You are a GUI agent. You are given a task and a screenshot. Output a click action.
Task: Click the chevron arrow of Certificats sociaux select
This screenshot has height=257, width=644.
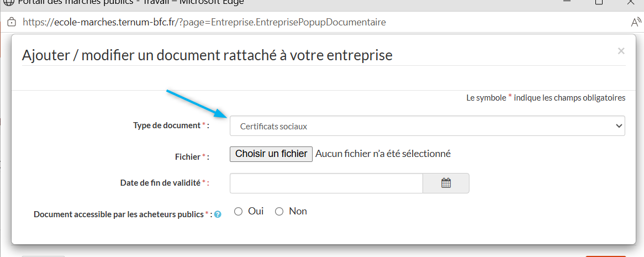[619, 126]
